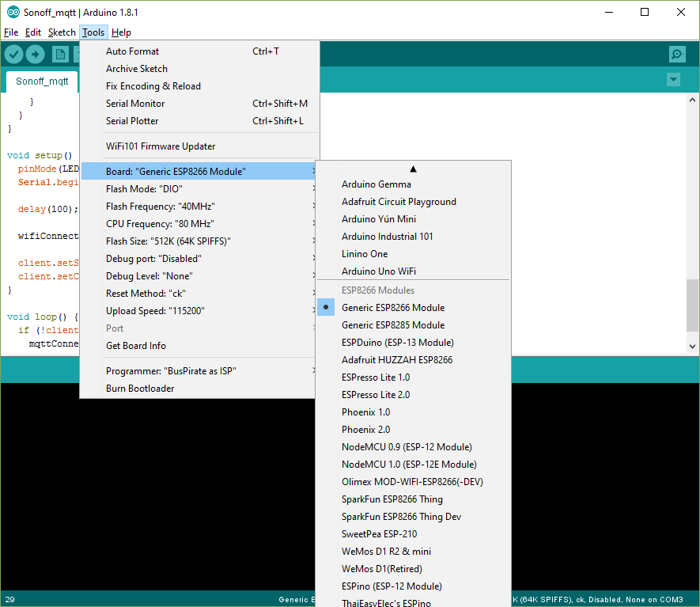Image resolution: width=700 pixels, height=607 pixels.
Task: Select Archive Sketch menu entry
Action: (x=199, y=69)
